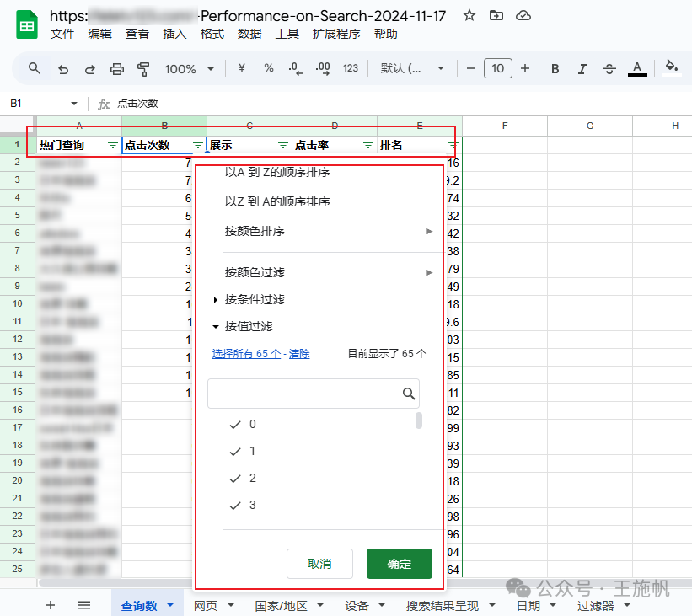Uncheck value 2 in filter list
Image resolution: width=692 pixels, height=616 pixels.
point(235,479)
